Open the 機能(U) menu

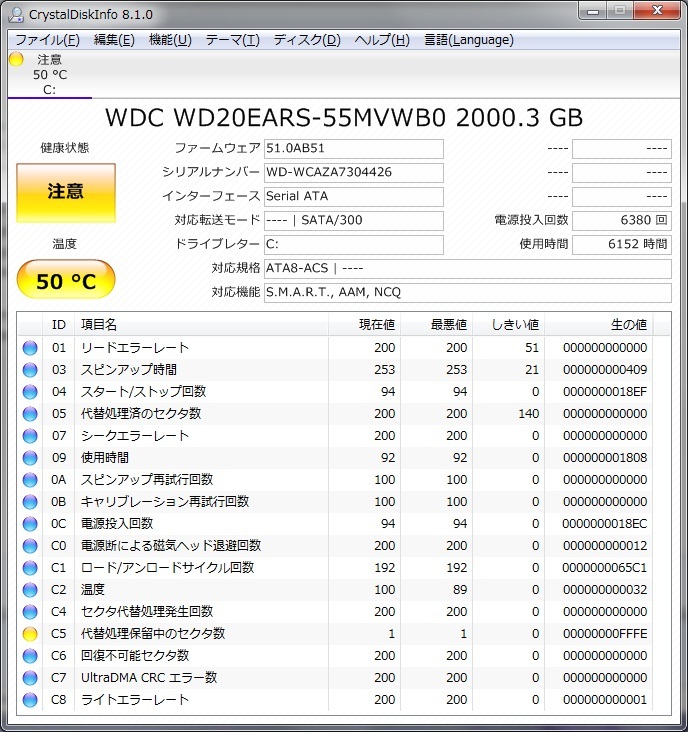pos(170,40)
